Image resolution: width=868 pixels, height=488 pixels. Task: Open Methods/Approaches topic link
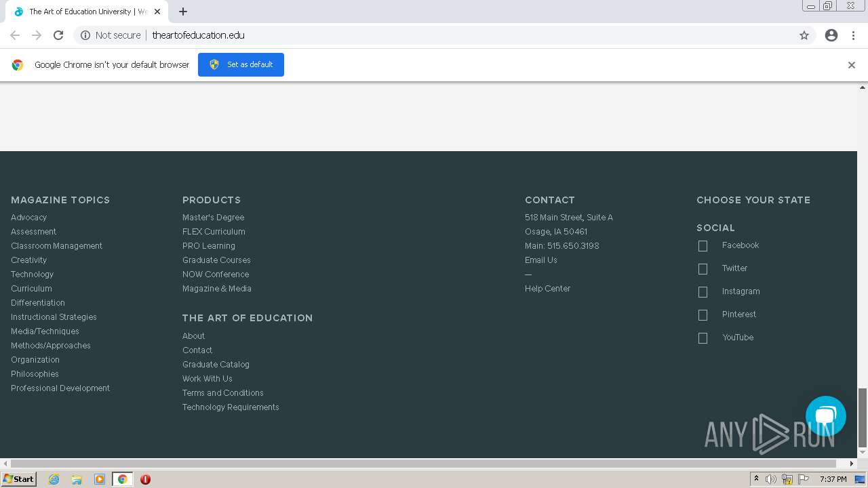(51, 346)
